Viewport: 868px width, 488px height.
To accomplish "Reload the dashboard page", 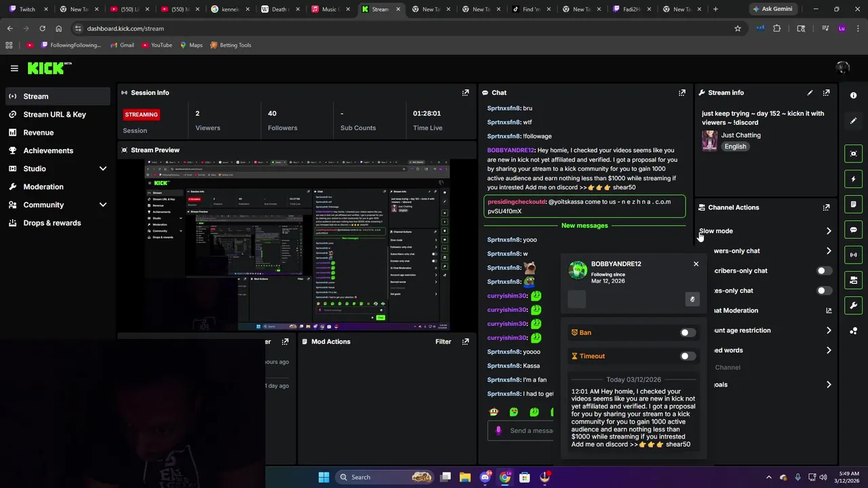I will [x=42, y=28].
